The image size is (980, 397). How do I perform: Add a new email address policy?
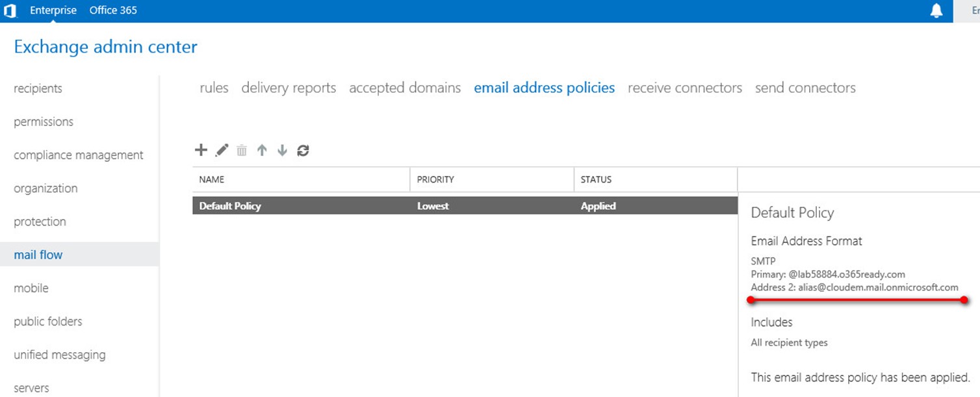(x=201, y=150)
